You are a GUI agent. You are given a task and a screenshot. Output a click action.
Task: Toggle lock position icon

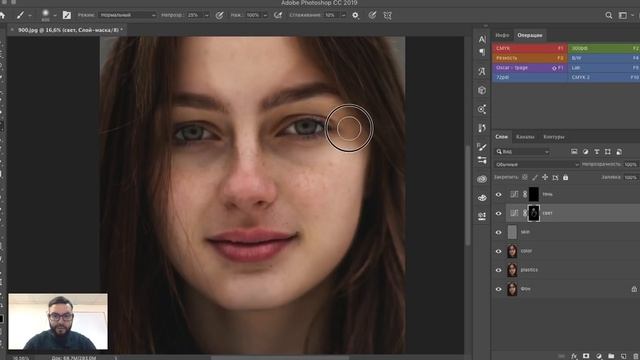(545, 177)
